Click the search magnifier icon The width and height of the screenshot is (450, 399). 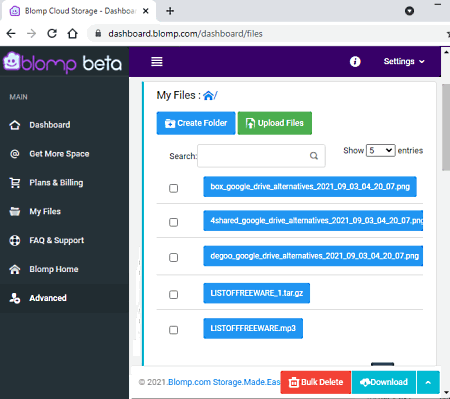pos(314,156)
